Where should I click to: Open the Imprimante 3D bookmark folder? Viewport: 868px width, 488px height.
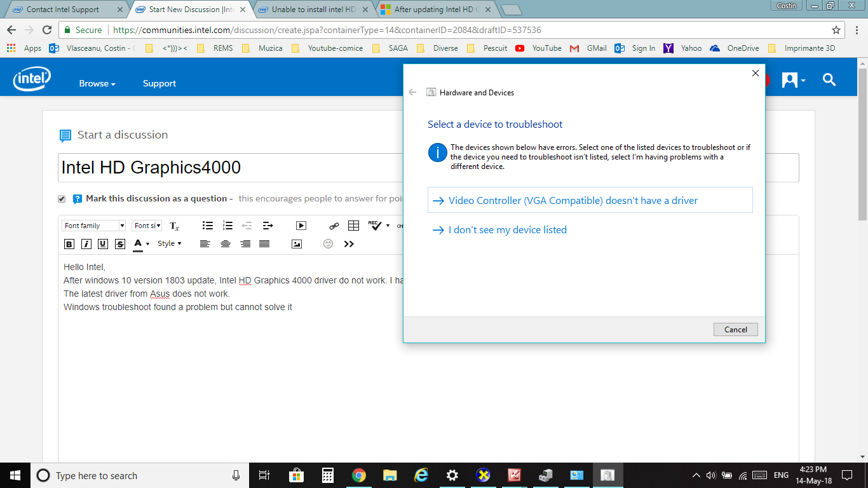pos(802,48)
